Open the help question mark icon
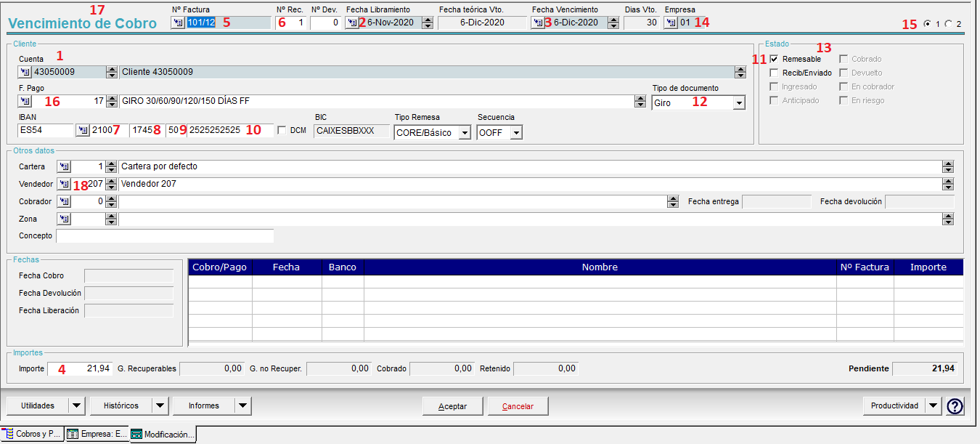This screenshot has height=444, width=980. coord(955,406)
